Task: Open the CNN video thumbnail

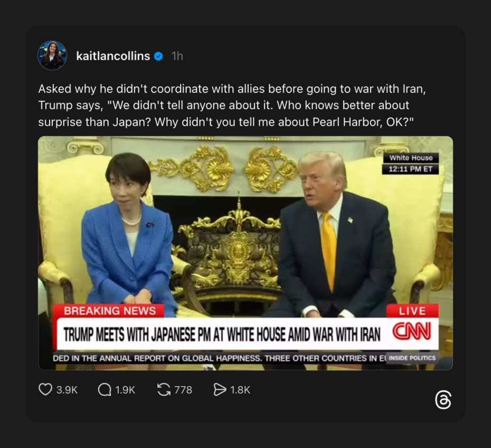Action: click(x=245, y=253)
